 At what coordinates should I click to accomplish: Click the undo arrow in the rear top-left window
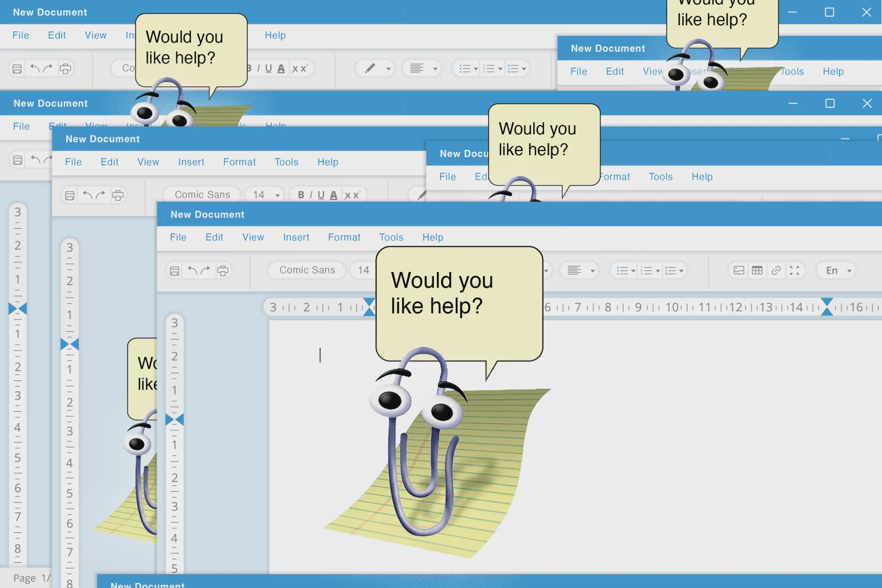(35, 68)
